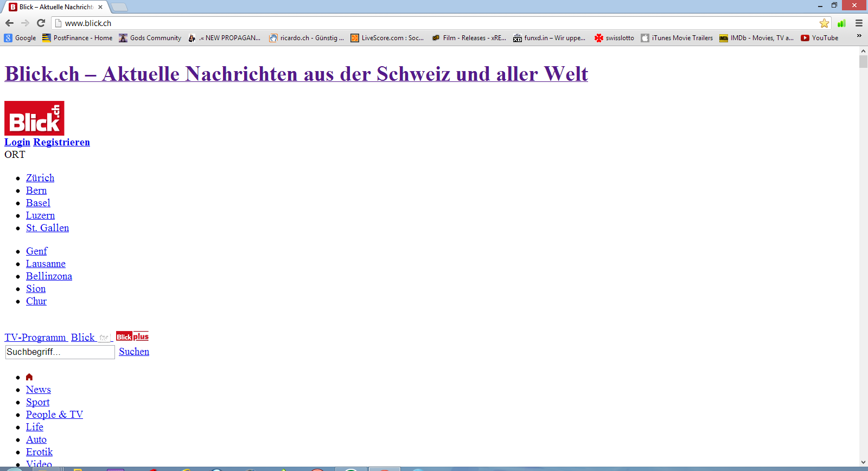The image size is (868, 471).
Task: Open the LiveScore.com bookmark
Action: click(x=387, y=38)
